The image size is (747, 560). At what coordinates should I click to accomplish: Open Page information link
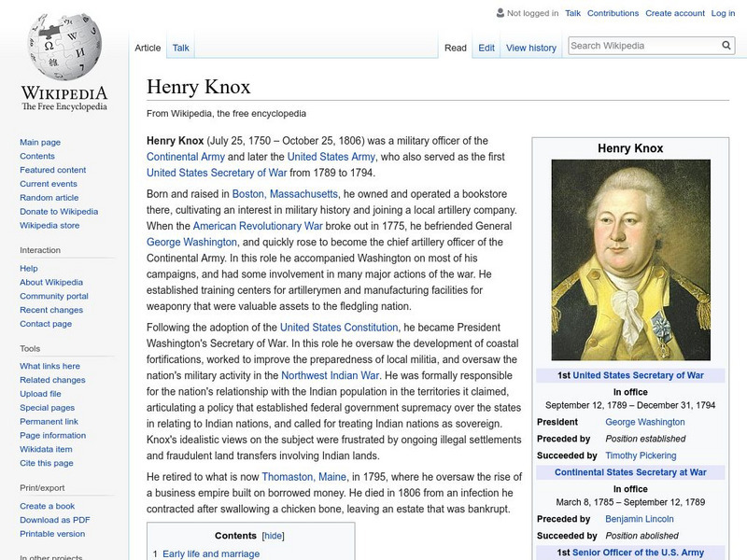(53, 435)
